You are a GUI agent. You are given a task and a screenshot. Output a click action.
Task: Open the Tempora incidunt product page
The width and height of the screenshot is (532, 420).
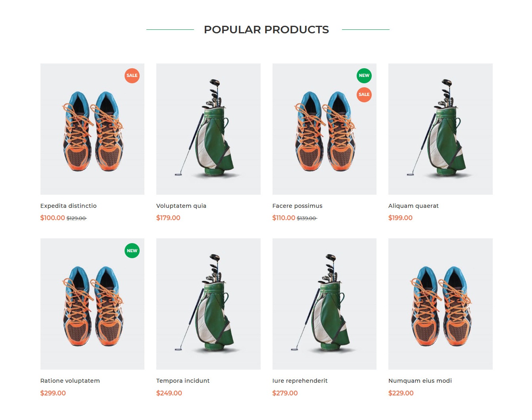pos(183,381)
